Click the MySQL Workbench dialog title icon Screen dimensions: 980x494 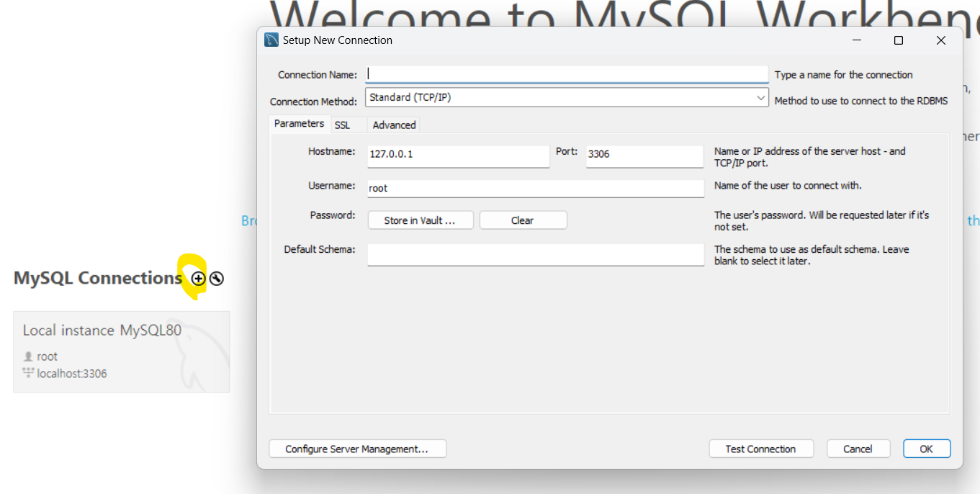coord(271,40)
